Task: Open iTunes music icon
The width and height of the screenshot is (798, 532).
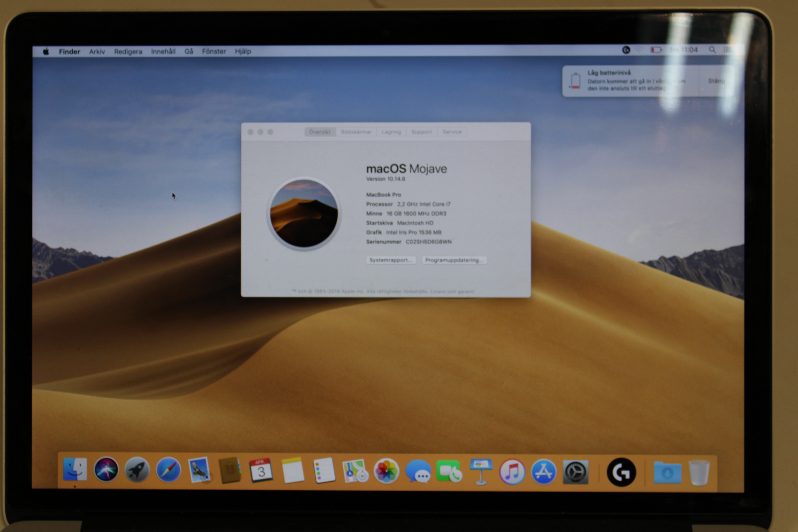Action: (512, 472)
